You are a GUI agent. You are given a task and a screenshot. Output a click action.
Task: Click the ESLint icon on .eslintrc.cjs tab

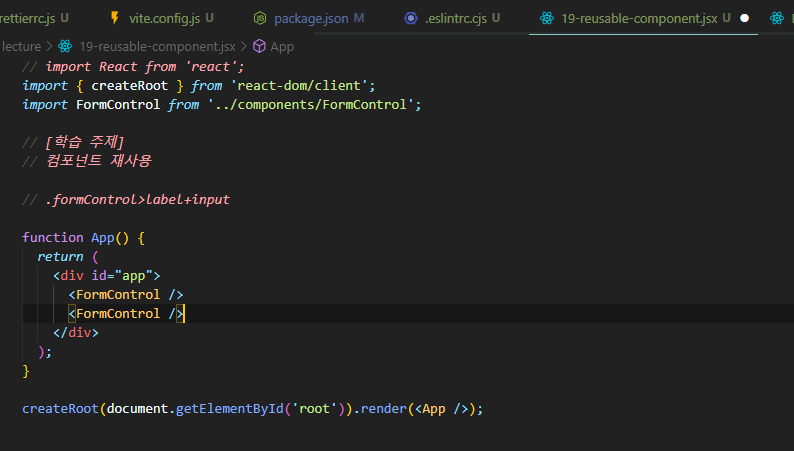(x=411, y=19)
